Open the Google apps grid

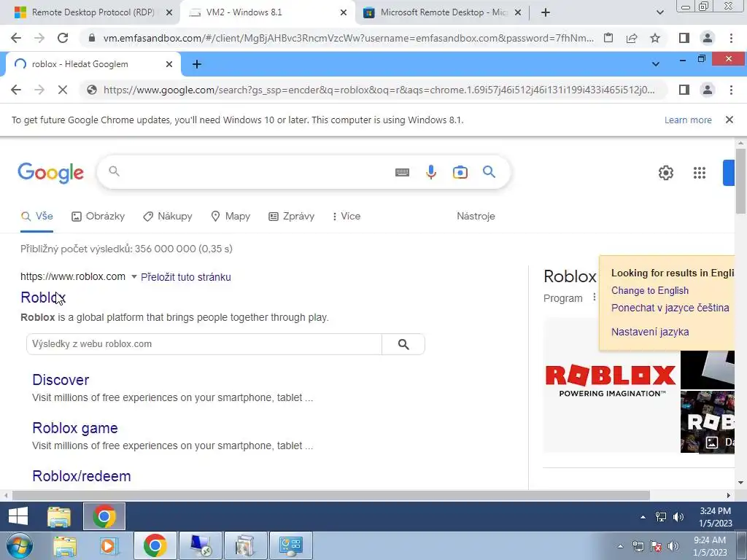pyautogui.click(x=700, y=172)
